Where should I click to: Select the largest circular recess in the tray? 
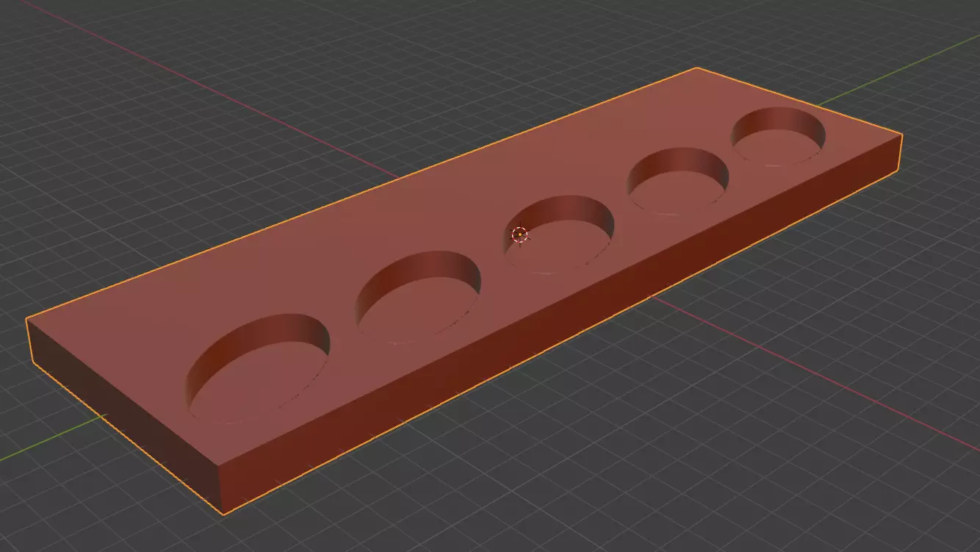point(258,368)
